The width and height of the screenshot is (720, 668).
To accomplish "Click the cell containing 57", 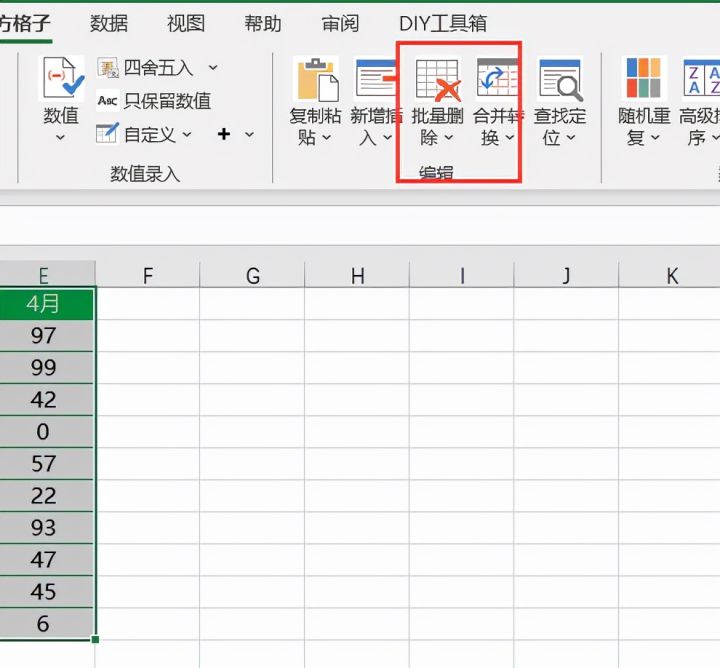I will click(47, 464).
